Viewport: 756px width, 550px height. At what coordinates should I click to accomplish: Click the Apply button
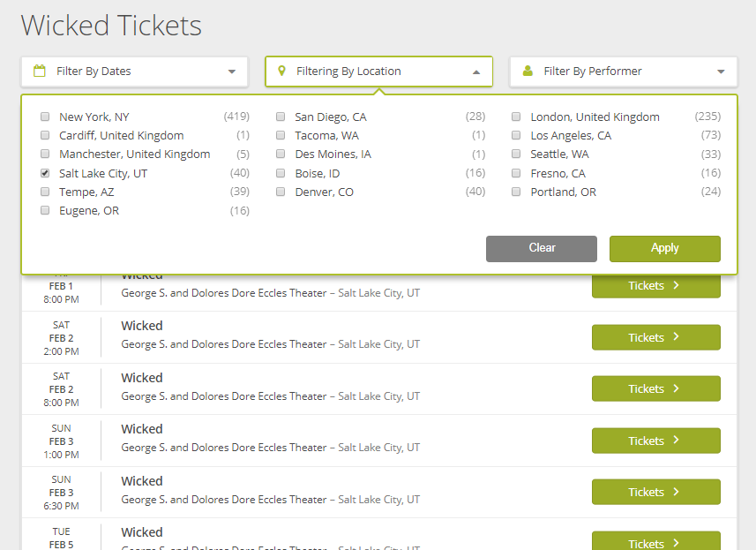click(x=665, y=248)
